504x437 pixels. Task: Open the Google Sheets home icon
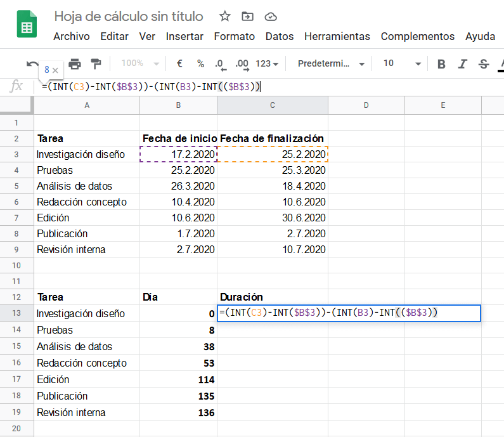point(27,24)
